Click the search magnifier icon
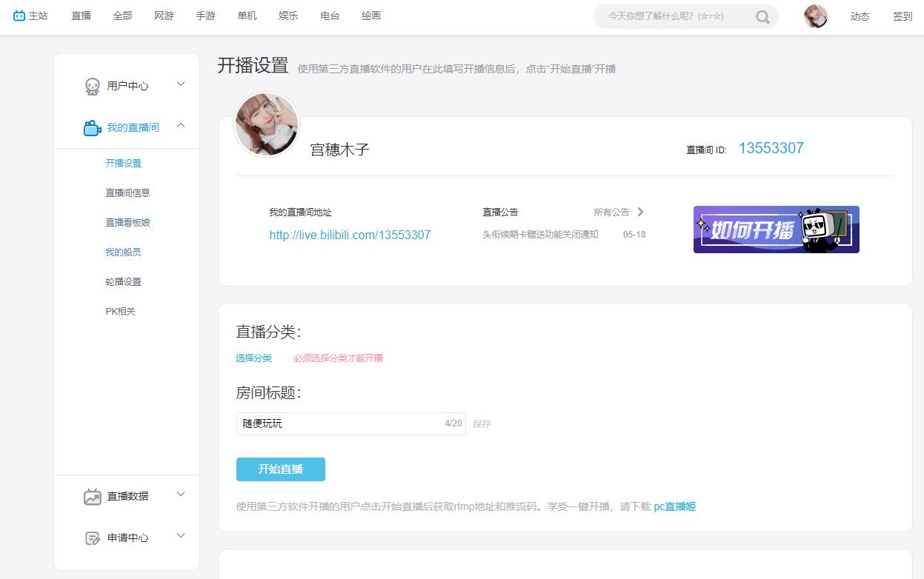Viewport: 924px width, 579px height. point(762,16)
